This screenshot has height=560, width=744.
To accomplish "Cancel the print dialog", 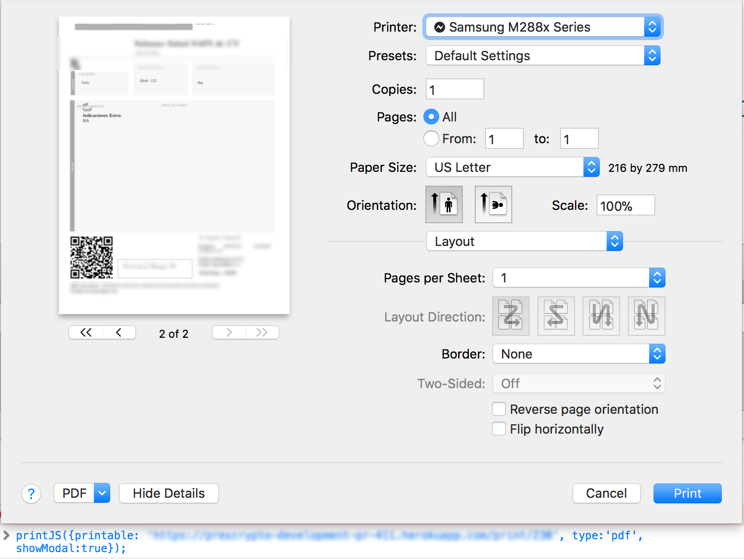I will pyautogui.click(x=607, y=493).
